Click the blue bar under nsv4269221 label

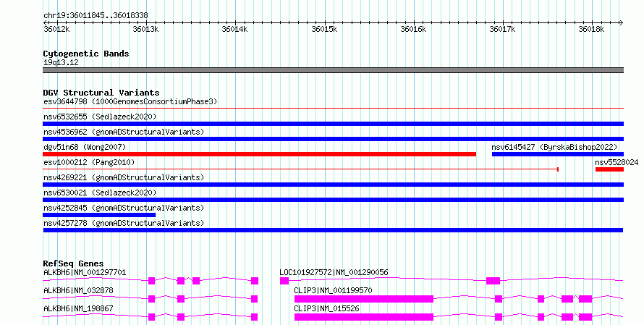click(333, 185)
